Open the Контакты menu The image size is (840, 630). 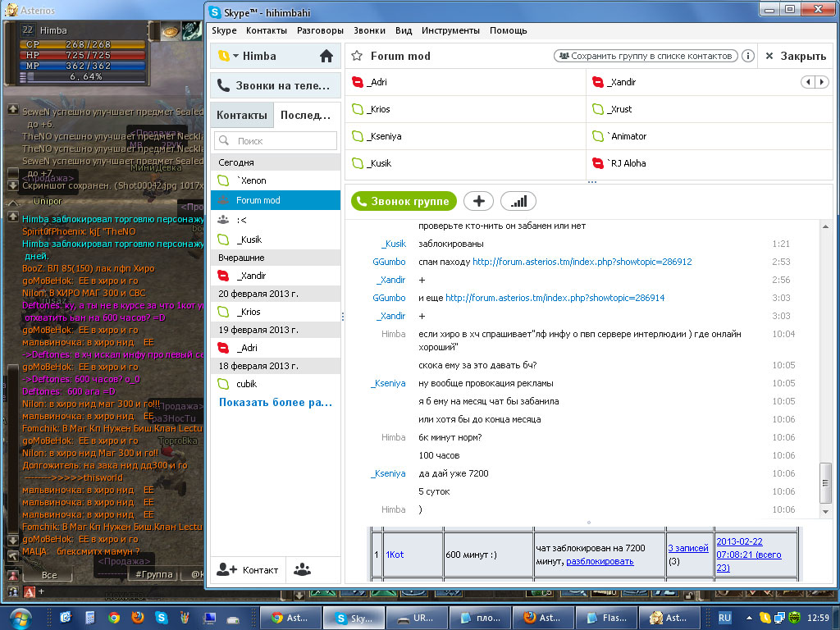pos(267,30)
